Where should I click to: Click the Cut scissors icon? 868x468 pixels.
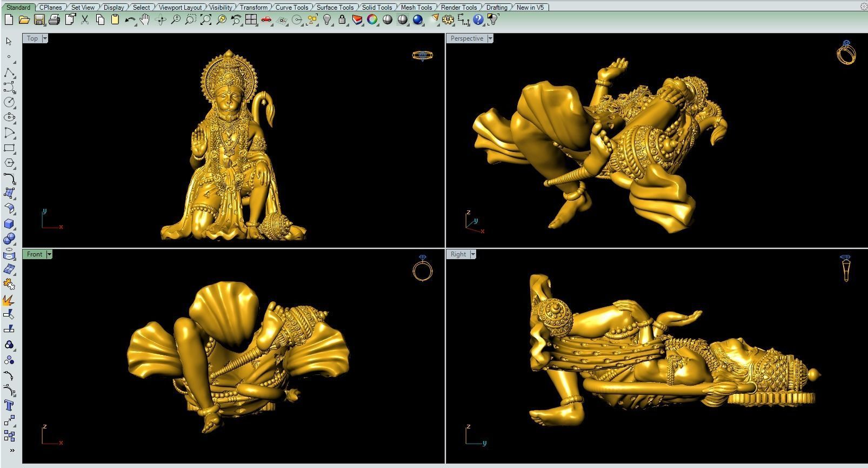click(84, 19)
